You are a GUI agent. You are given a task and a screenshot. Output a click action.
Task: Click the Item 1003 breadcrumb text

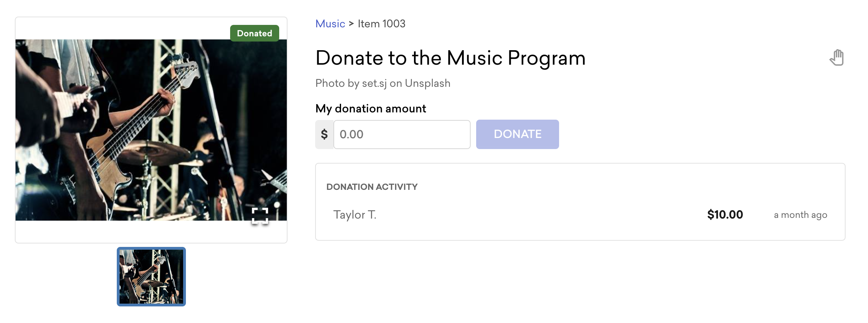[x=381, y=24]
